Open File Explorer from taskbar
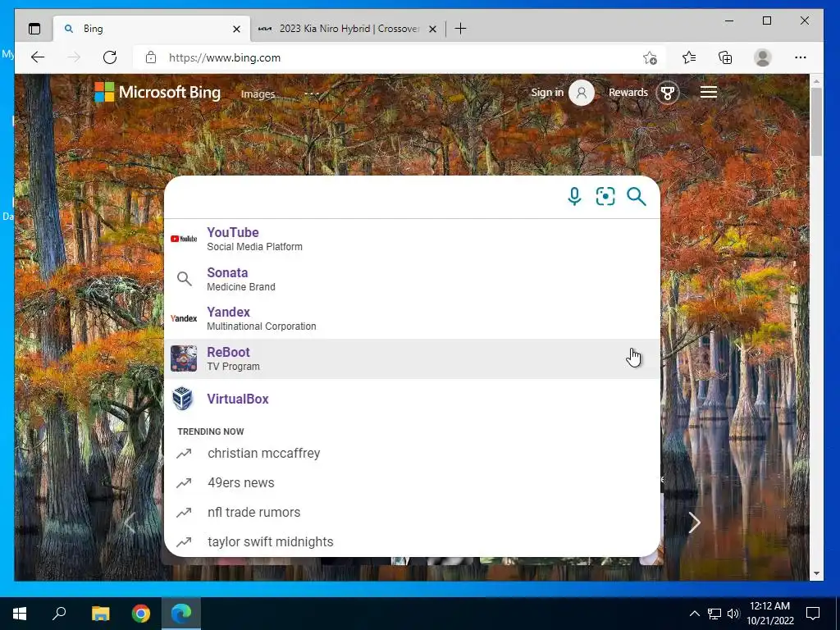 [x=100, y=614]
